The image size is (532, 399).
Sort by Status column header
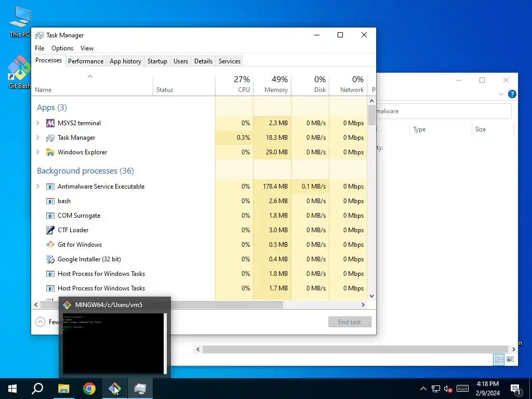click(184, 85)
